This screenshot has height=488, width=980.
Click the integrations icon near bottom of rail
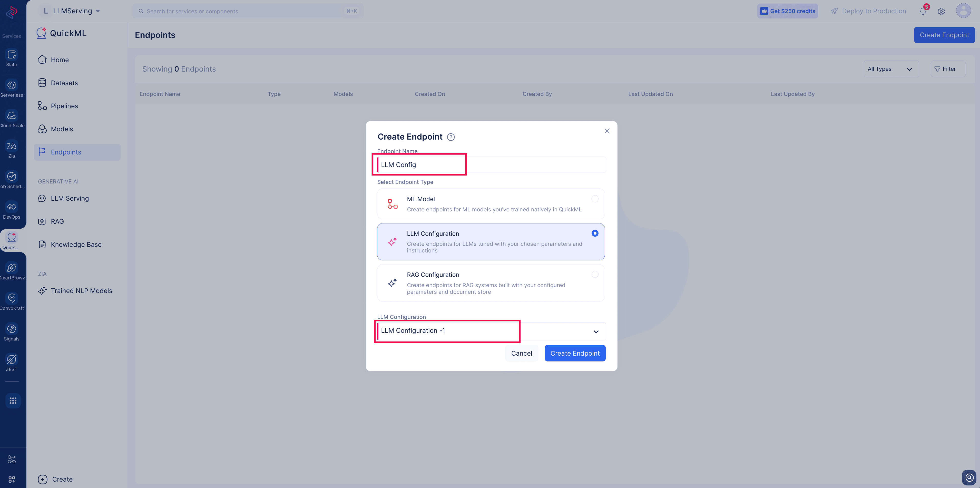pyautogui.click(x=12, y=460)
